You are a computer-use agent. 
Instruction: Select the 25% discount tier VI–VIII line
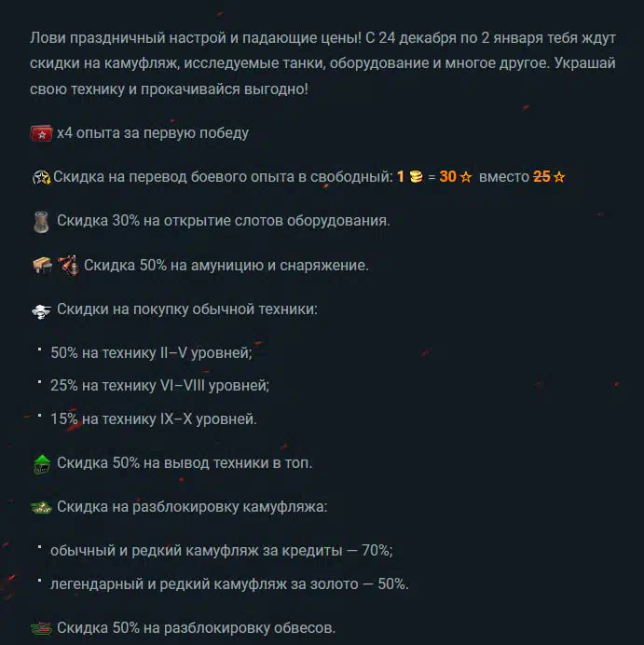pos(159,386)
